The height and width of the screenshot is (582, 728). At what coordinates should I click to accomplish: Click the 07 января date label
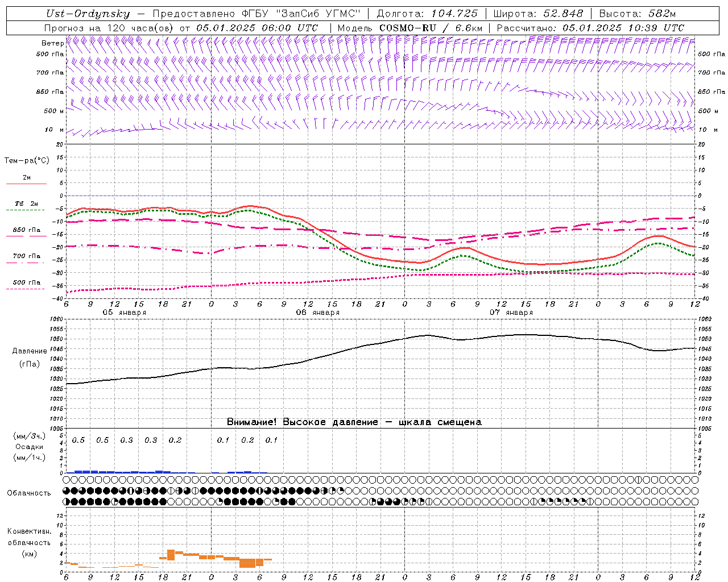(x=511, y=313)
